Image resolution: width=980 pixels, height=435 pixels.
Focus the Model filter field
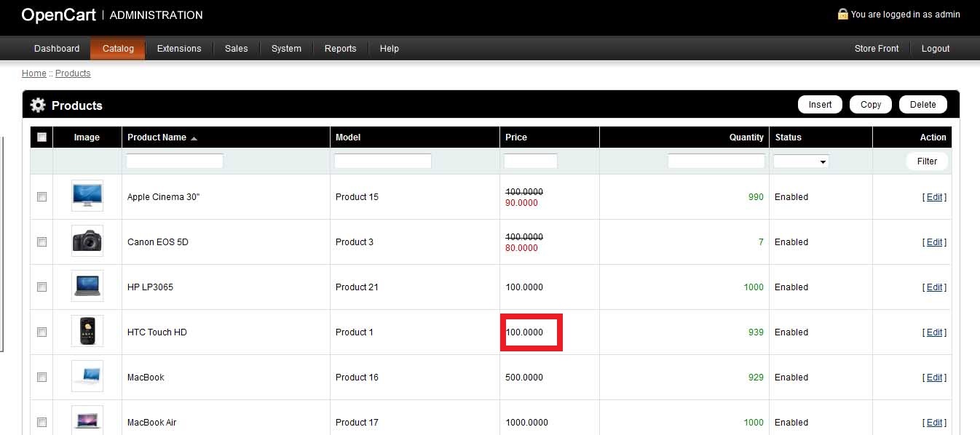click(383, 161)
